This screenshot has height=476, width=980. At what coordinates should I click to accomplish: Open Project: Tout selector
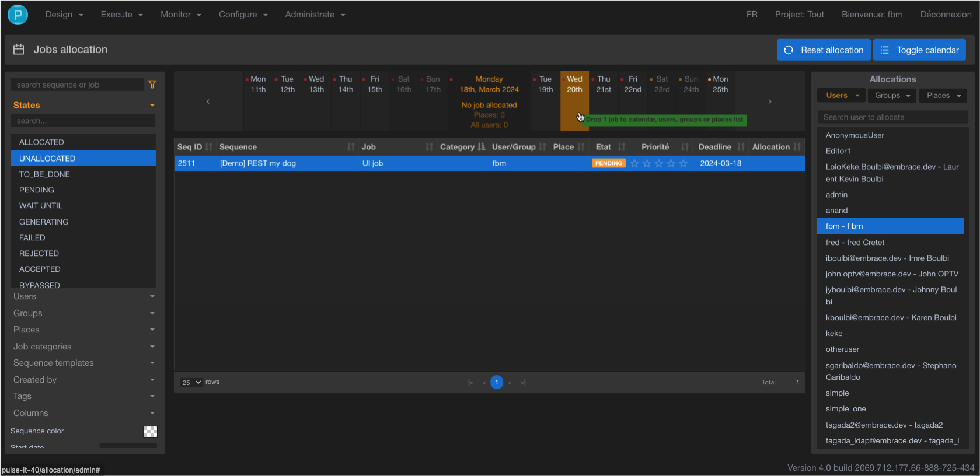(800, 15)
